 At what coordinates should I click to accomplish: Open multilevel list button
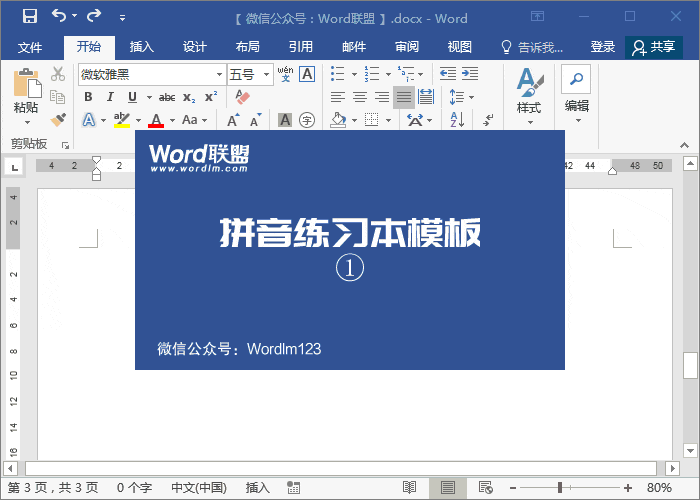click(406, 74)
